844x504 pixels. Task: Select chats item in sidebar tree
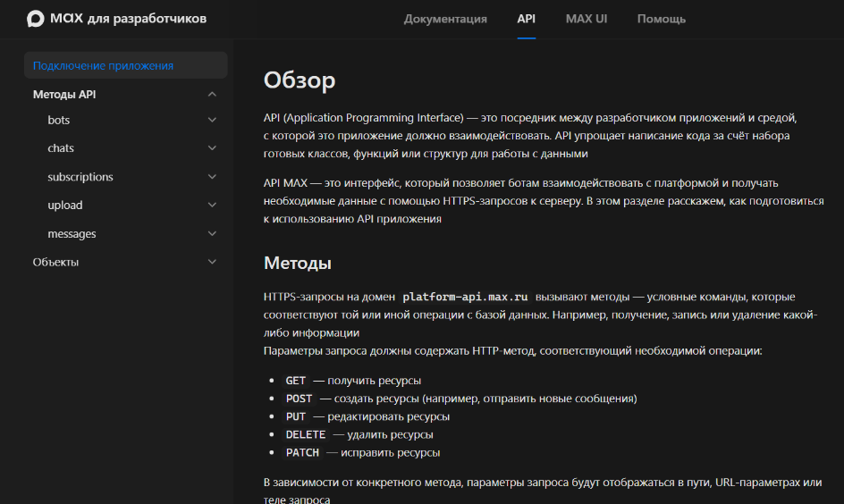61,148
